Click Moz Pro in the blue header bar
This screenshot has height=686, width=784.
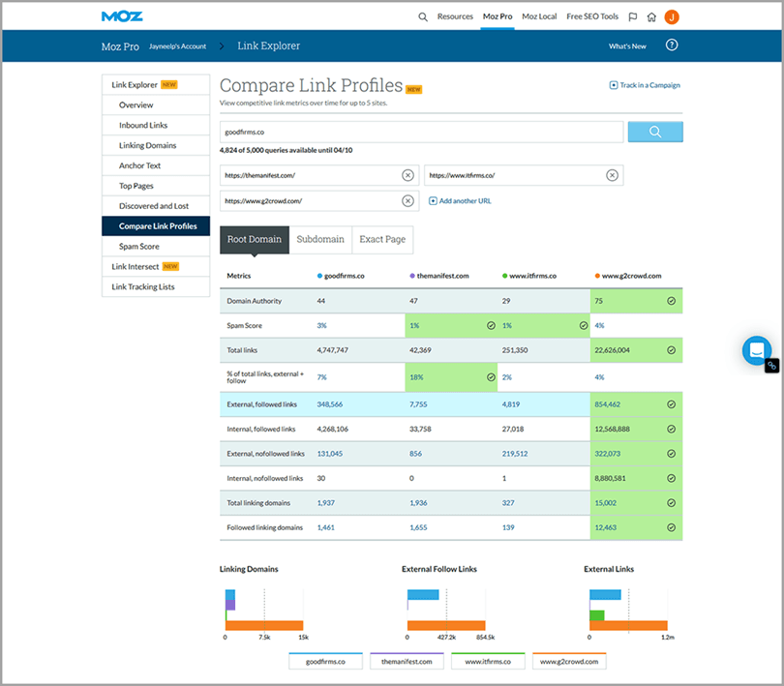tap(120, 46)
